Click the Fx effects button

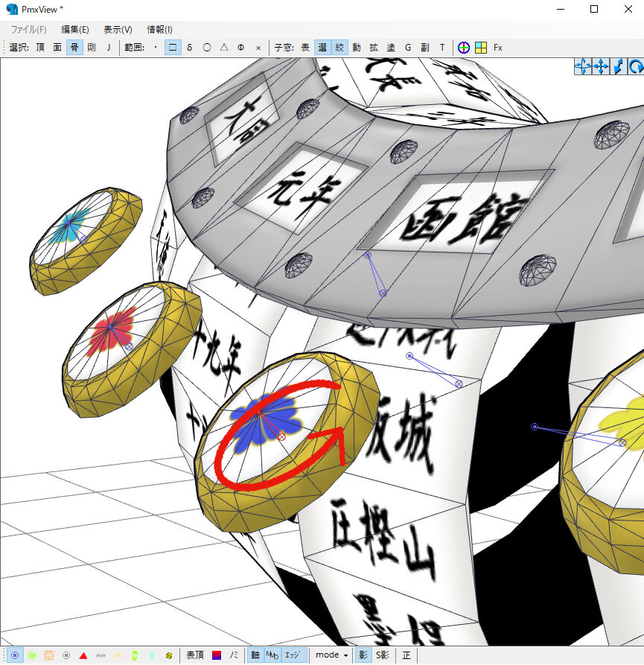(x=498, y=48)
